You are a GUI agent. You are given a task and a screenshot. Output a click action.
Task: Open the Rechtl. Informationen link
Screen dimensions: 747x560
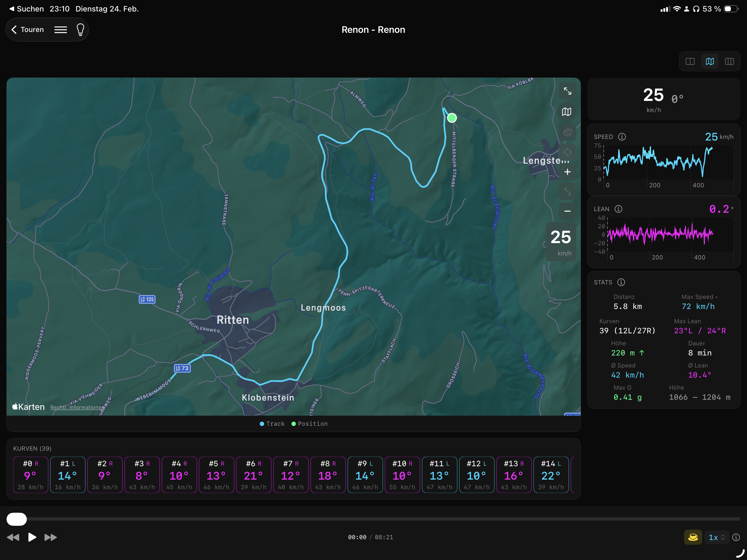[77, 407]
